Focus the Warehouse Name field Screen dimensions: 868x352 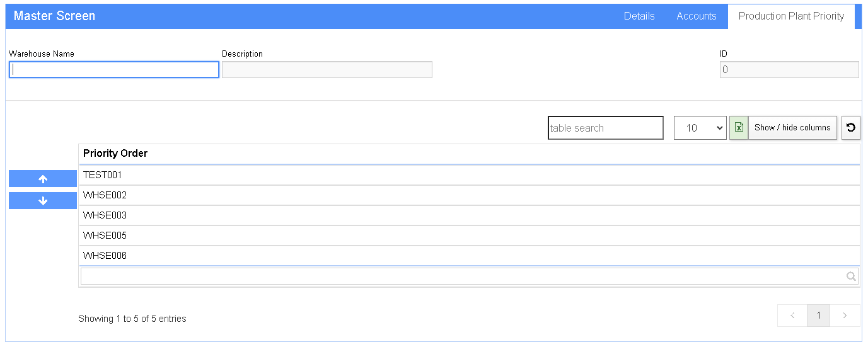pyautogui.click(x=114, y=70)
